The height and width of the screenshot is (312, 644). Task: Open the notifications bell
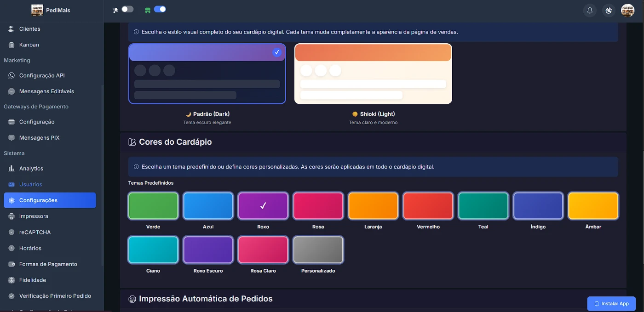pyautogui.click(x=590, y=11)
